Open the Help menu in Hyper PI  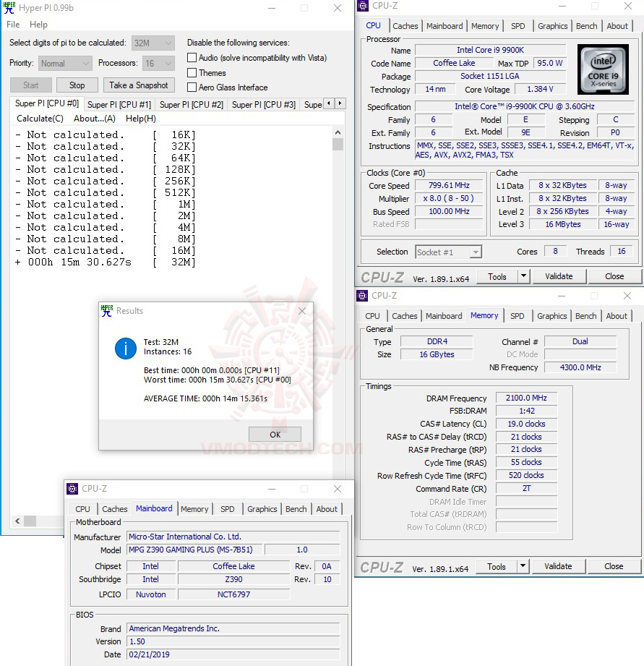pos(38,24)
